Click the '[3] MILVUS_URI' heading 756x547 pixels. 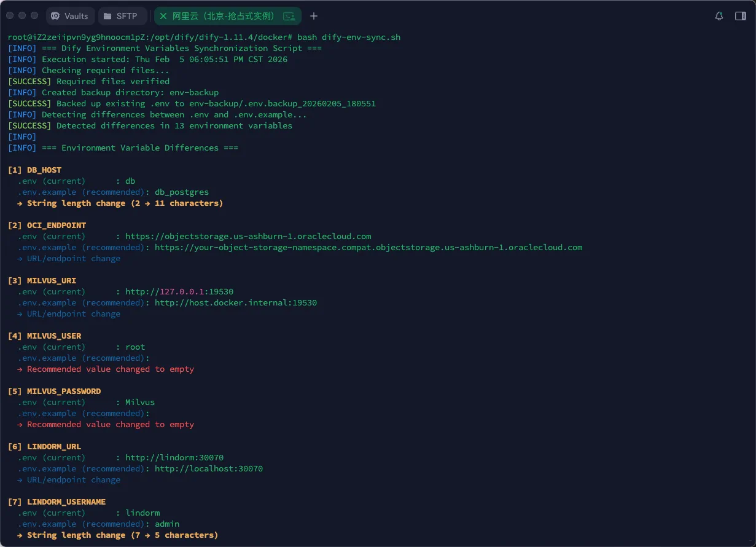click(42, 280)
